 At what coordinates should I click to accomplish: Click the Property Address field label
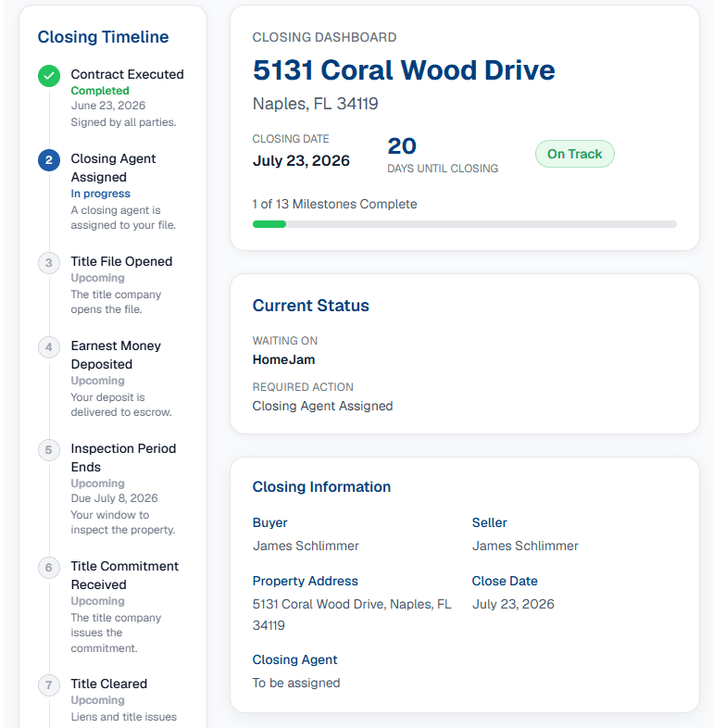306,581
